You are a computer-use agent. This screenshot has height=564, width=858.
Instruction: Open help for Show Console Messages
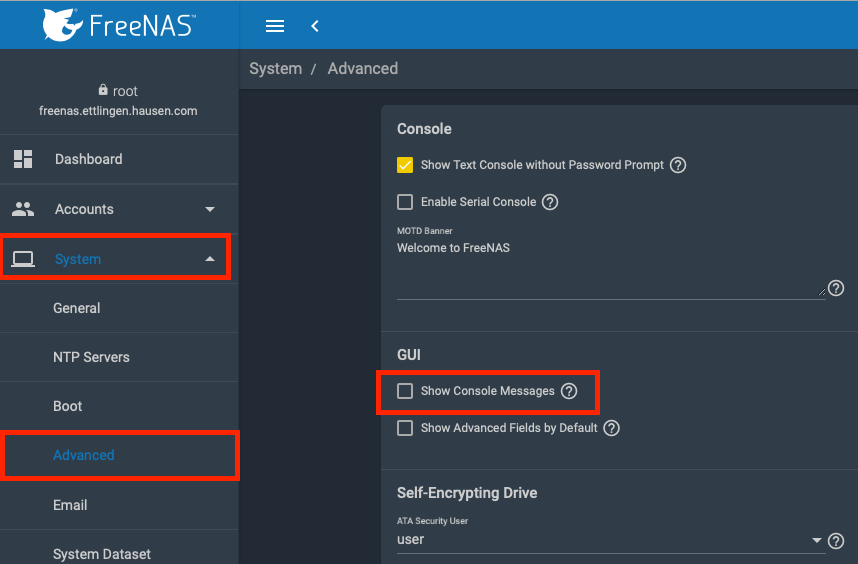(x=569, y=391)
